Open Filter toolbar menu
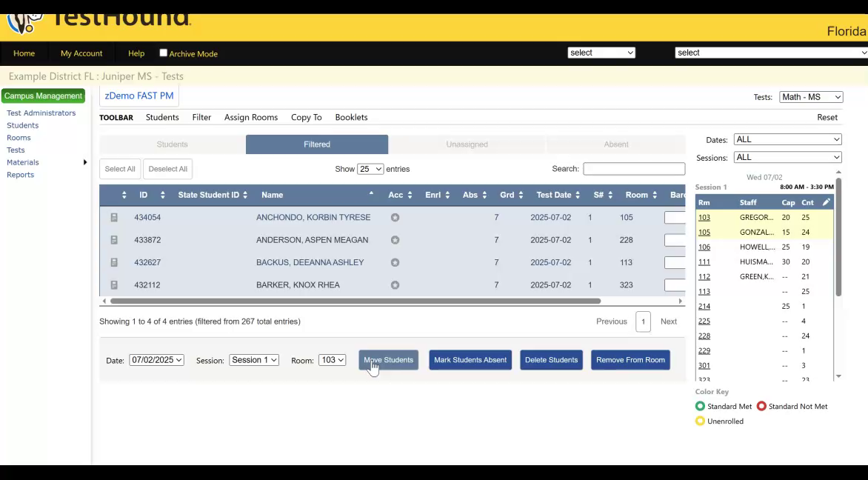This screenshot has width=868, height=480. click(201, 117)
